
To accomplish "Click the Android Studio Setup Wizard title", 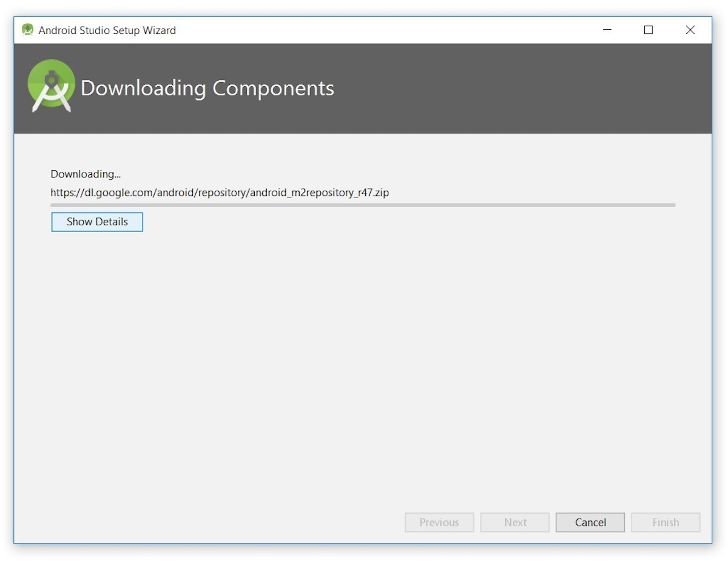I will (x=107, y=30).
